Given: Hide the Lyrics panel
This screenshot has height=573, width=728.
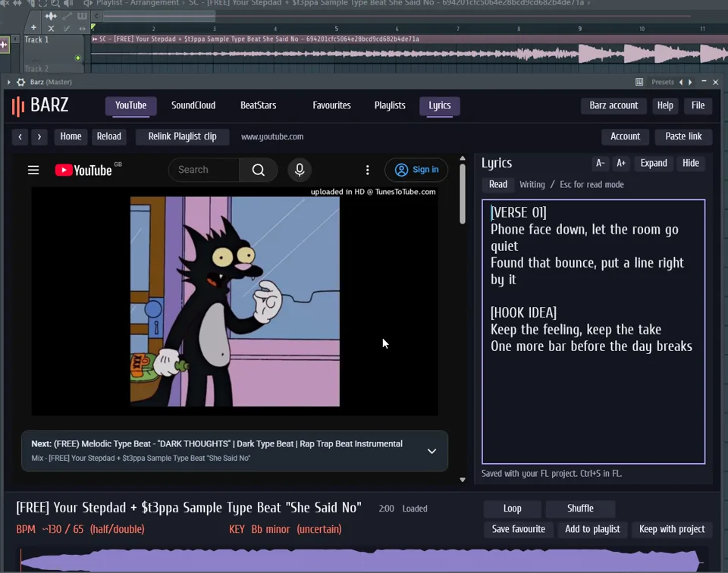Looking at the screenshot, I should [691, 163].
